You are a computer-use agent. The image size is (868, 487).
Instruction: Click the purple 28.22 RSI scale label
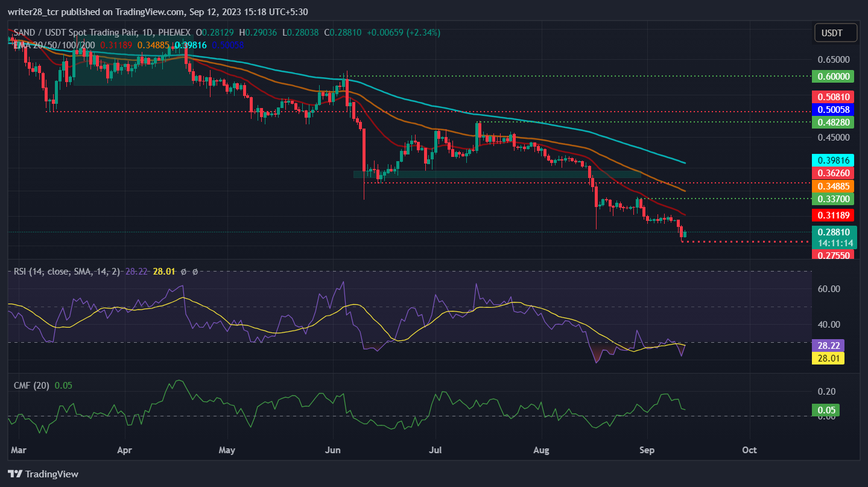pos(828,346)
